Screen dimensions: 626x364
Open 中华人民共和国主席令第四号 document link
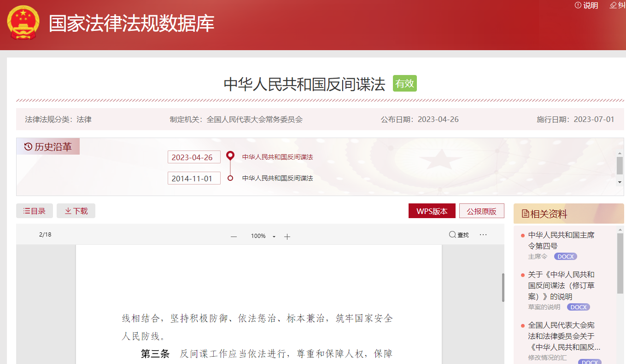point(561,240)
